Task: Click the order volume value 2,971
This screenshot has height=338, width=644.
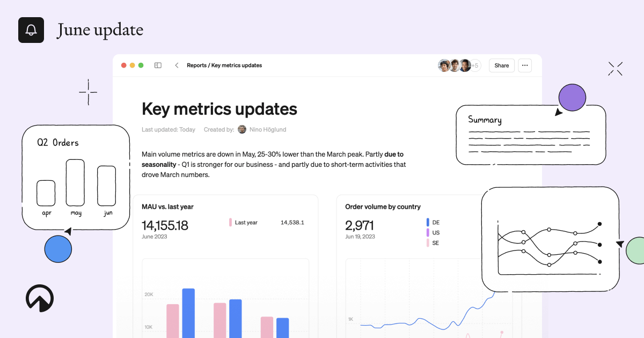Action: pyautogui.click(x=360, y=225)
